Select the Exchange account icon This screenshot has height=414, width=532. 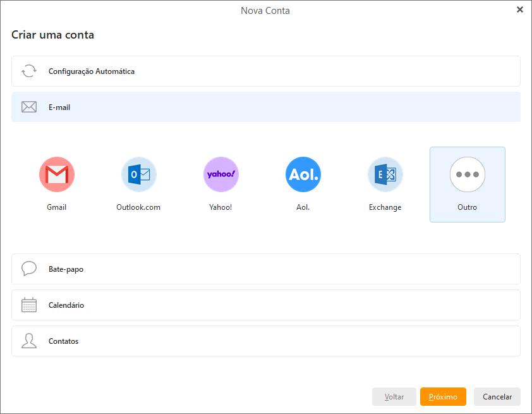point(385,174)
